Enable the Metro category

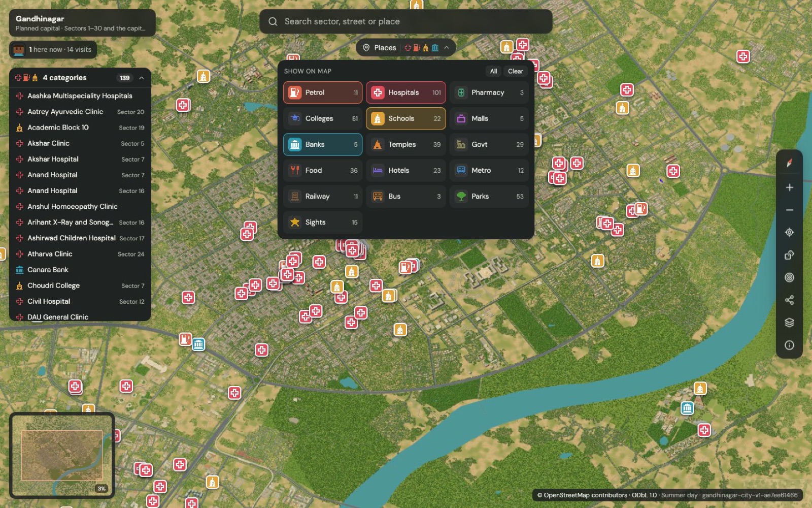tap(489, 170)
